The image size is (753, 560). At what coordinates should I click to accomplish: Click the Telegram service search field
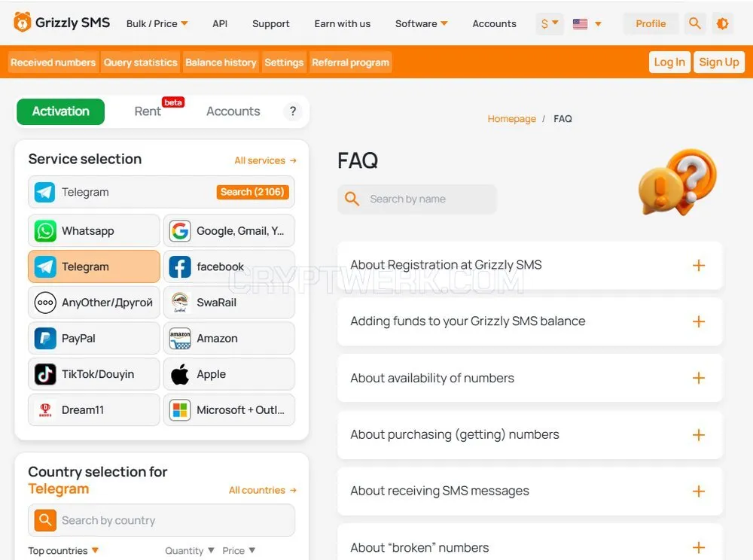point(161,192)
